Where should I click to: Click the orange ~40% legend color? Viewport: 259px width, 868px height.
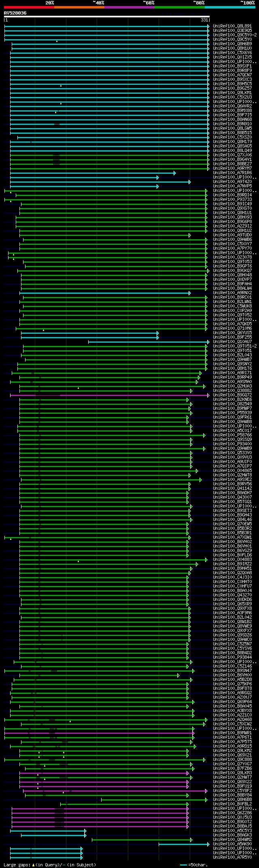click(79, 7)
